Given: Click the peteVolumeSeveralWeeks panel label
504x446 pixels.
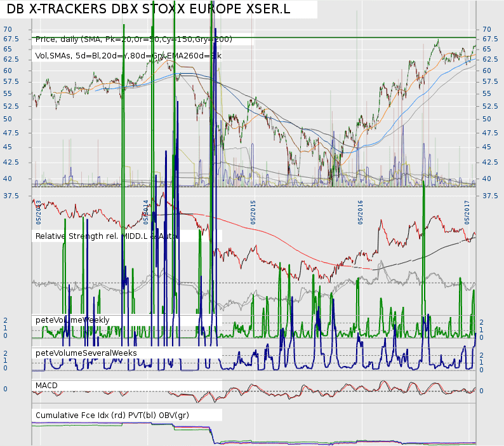Looking at the screenshot, I should pos(86,353).
